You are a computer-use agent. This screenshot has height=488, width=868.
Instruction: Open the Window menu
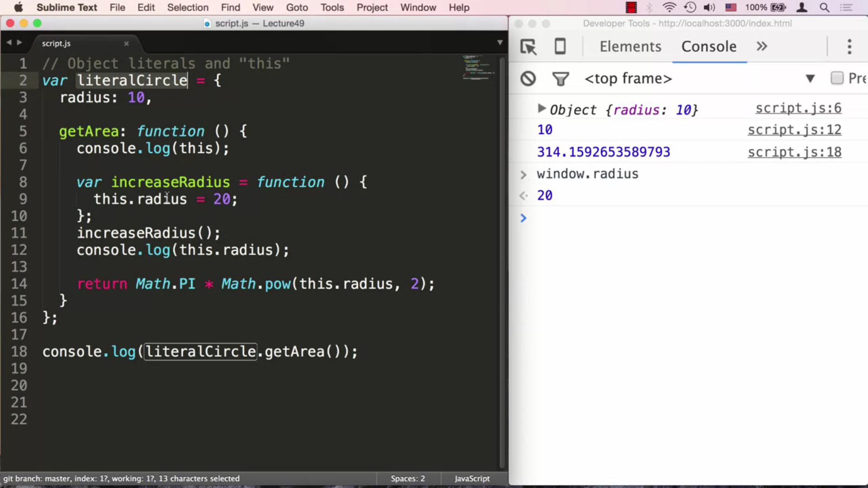[418, 8]
